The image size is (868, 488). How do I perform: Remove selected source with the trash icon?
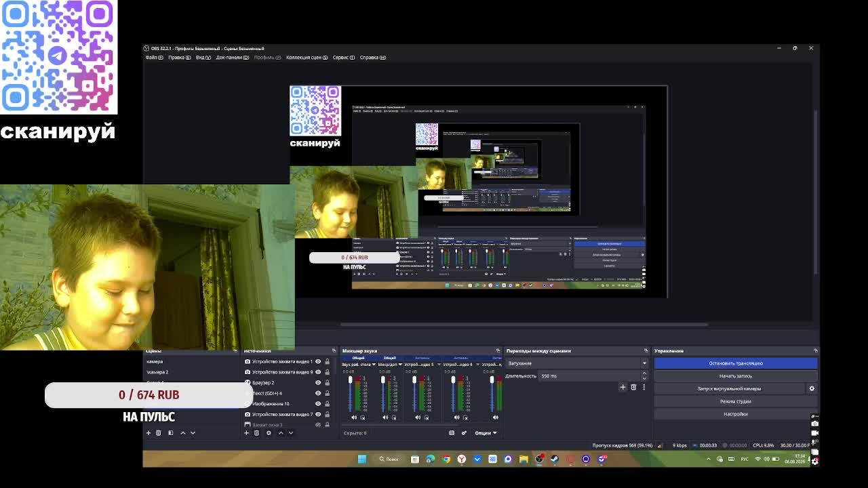click(x=256, y=432)
